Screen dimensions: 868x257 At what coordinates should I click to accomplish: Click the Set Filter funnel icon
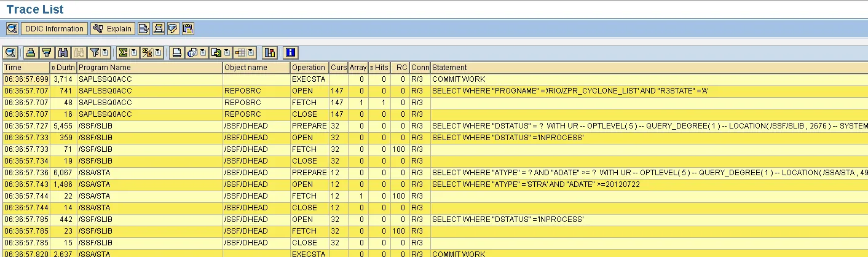(x=94, y=52)
